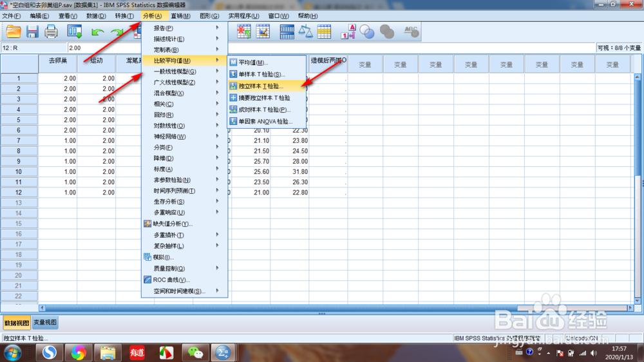644x362 pixels.
Task: Click the Show All Variables gray circles icon
Action: 387,32
